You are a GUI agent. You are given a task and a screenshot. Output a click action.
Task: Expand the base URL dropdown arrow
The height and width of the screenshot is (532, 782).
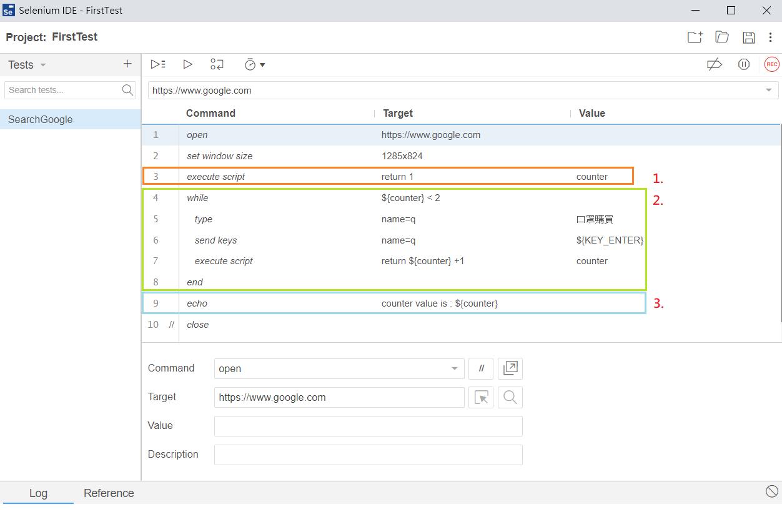pos(769,91)
